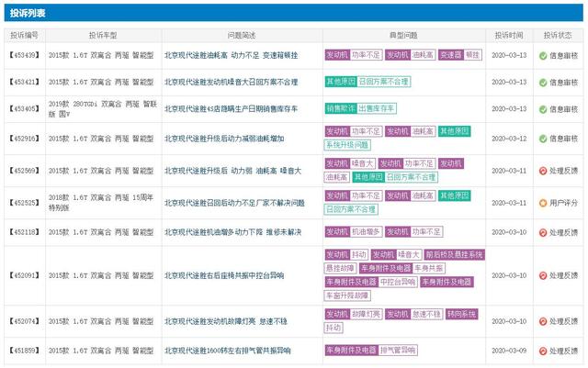Click 车身附件及电器 中控台异响 tag

(x=371, y=282)
